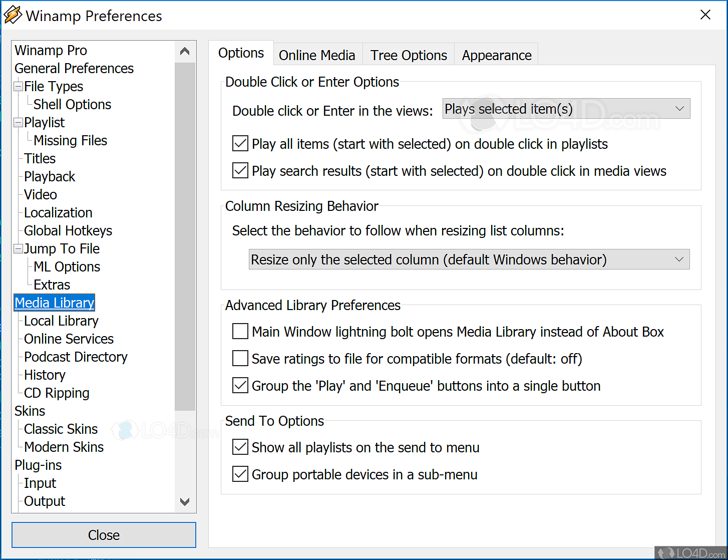Toggle Play all items on double click in playlists
The image size is (728, 560).
click(240, 144)
